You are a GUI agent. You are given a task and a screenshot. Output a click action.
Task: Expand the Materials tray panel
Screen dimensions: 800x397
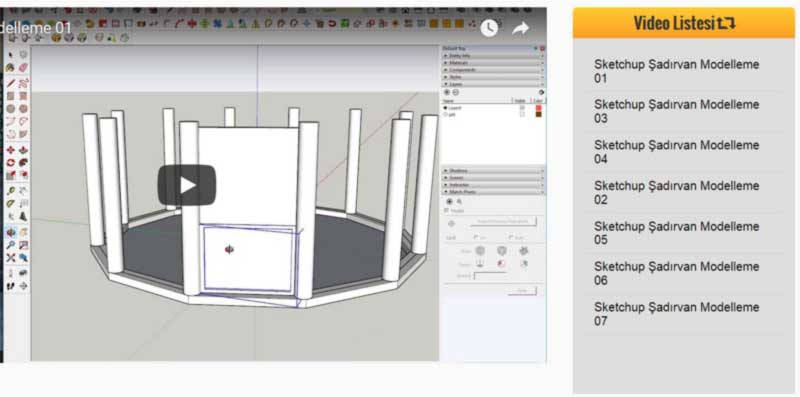(x=493, y=63)
